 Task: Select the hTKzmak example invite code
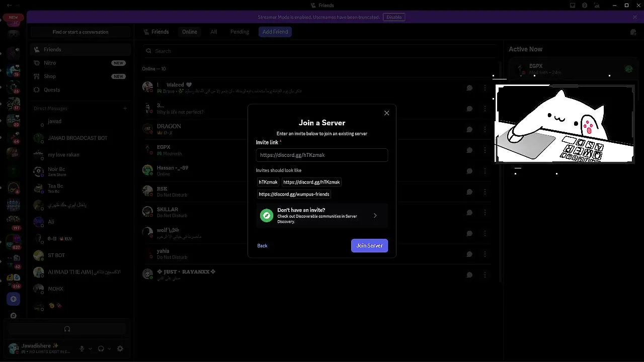(x=268, y=182)
